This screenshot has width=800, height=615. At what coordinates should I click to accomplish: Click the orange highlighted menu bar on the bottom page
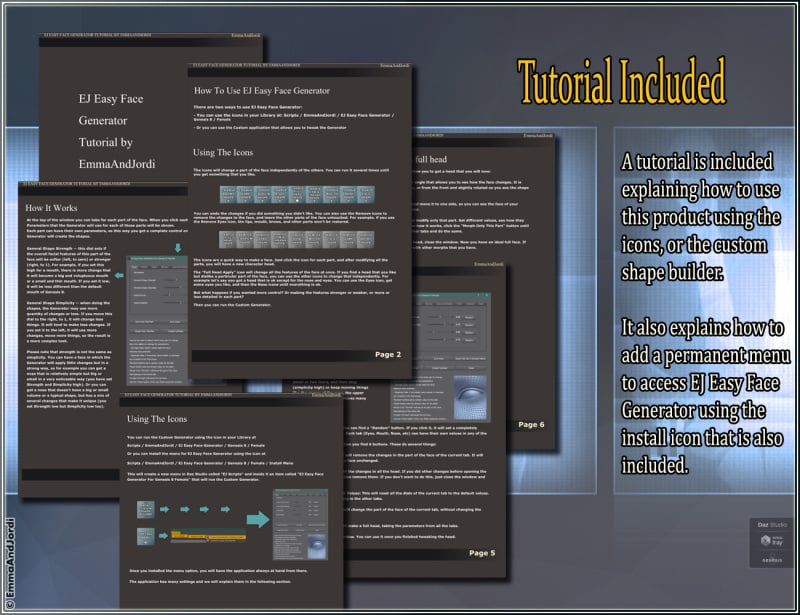point(208,536)
